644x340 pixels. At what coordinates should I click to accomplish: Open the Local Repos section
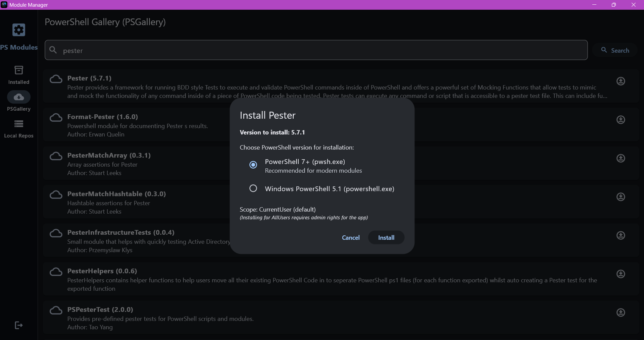click(x=19, y=129)
